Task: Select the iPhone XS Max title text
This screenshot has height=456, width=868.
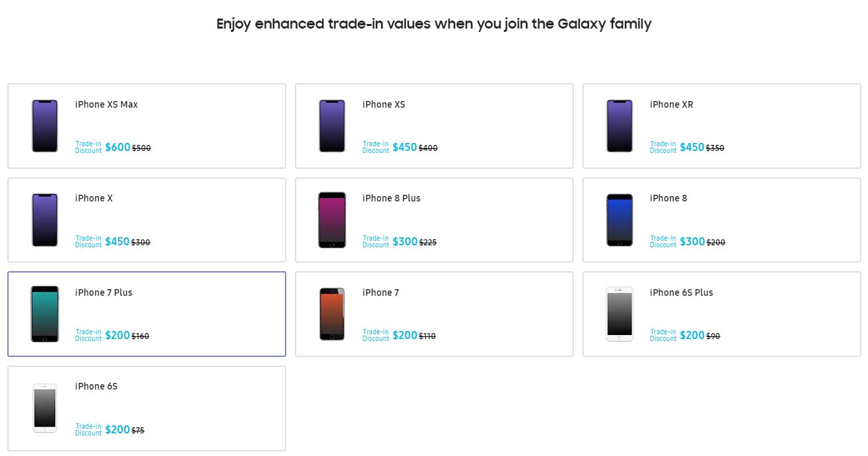Action: 106,104
